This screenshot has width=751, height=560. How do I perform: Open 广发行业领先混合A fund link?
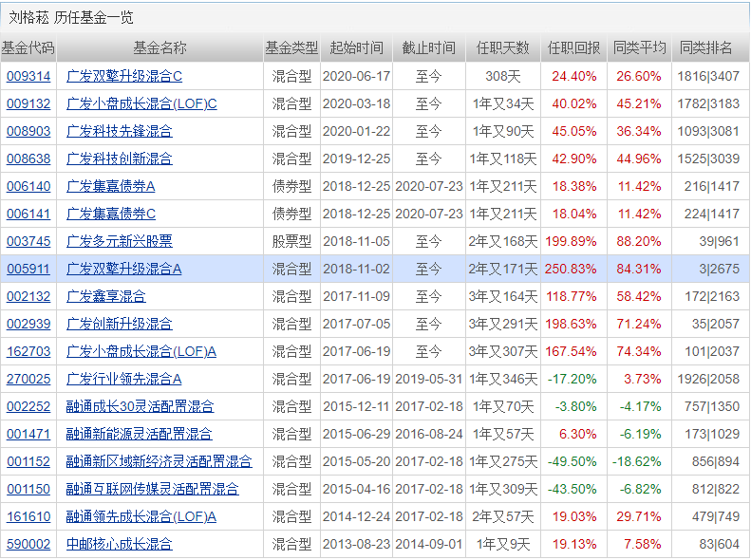124,379
